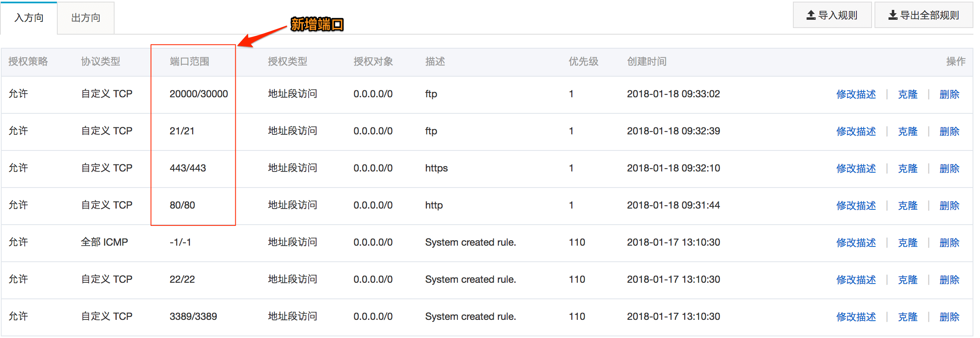Click the http description cell

pos(434,205)
